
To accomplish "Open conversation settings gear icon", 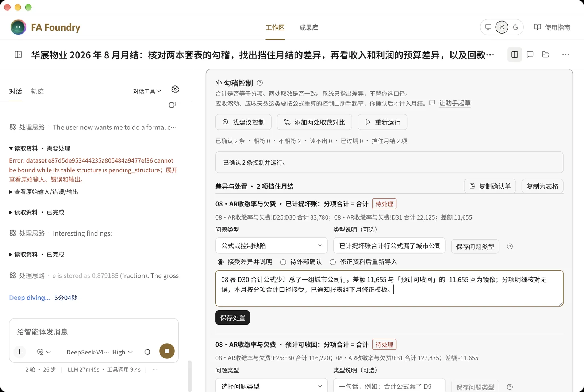I will pyautogui.click(x=175, y=90).
